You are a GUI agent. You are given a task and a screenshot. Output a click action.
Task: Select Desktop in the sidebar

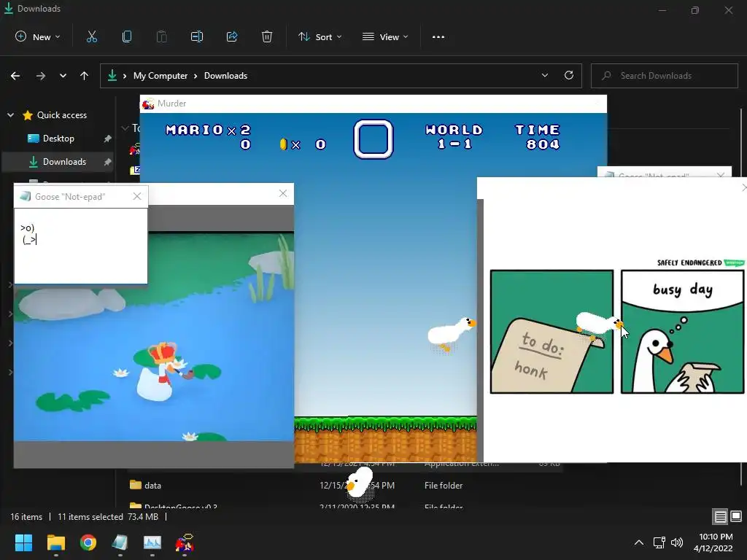(58, 139)
